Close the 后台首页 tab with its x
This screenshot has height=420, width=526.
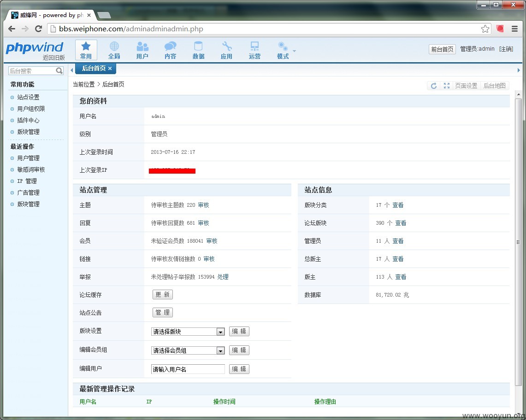[110, 68]
